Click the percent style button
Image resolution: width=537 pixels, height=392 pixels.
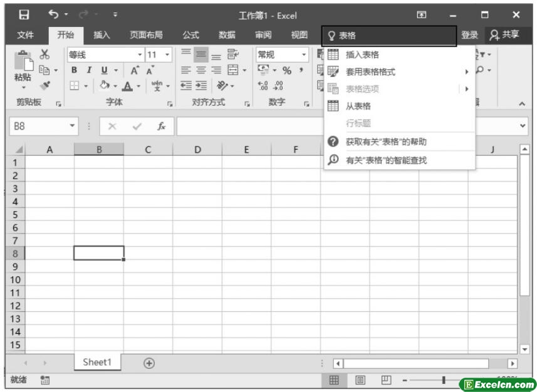pyautogui.click(x=288, y=70)
